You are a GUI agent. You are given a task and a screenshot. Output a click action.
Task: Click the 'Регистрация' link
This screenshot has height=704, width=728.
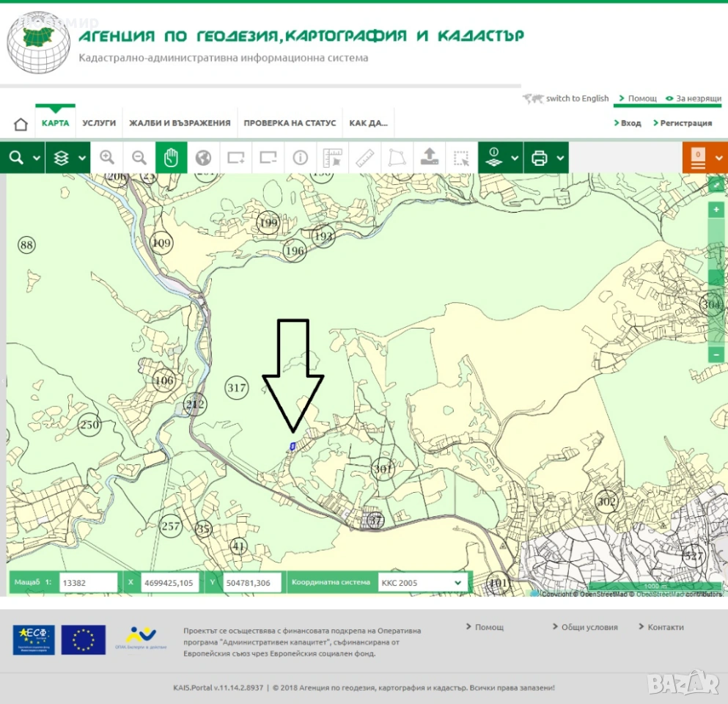[x=685, y=123]
